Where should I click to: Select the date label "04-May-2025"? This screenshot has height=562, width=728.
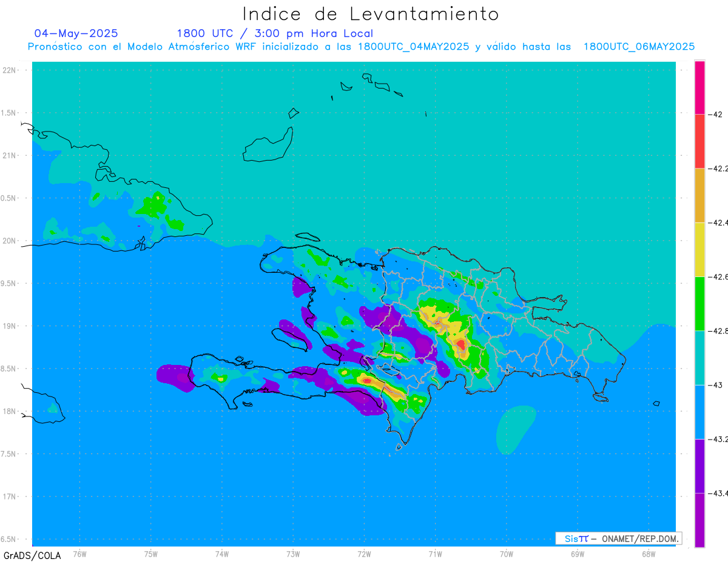coord(76,33)
